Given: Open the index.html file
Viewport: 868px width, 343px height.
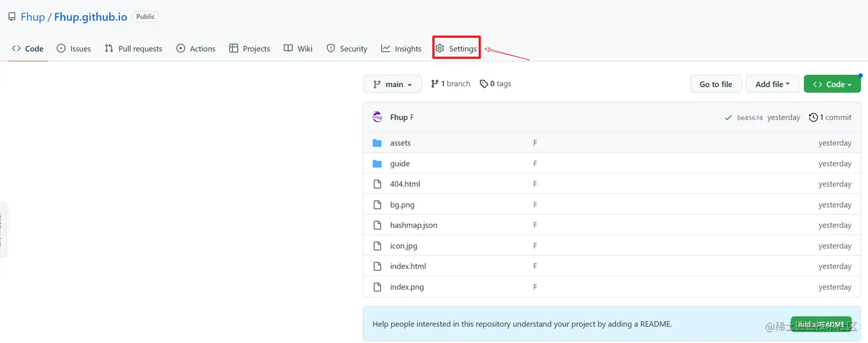Looking at the screenshot, I should (408, 266).
